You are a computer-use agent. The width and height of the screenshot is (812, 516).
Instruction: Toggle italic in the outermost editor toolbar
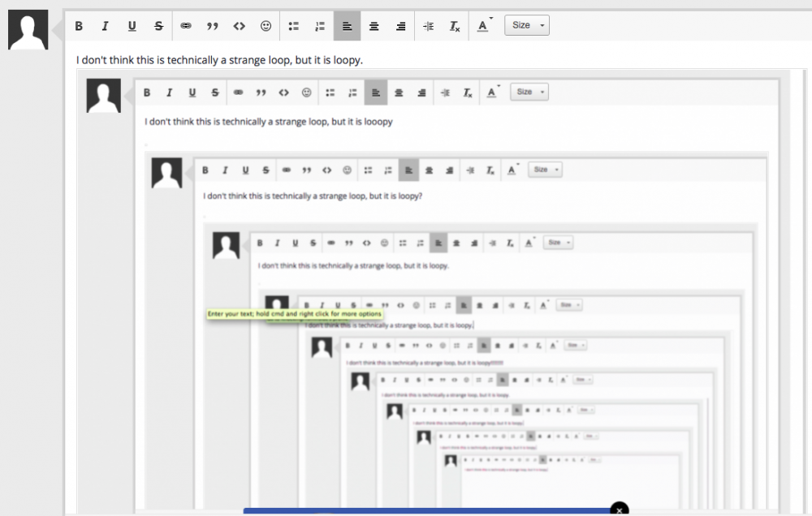105,26
